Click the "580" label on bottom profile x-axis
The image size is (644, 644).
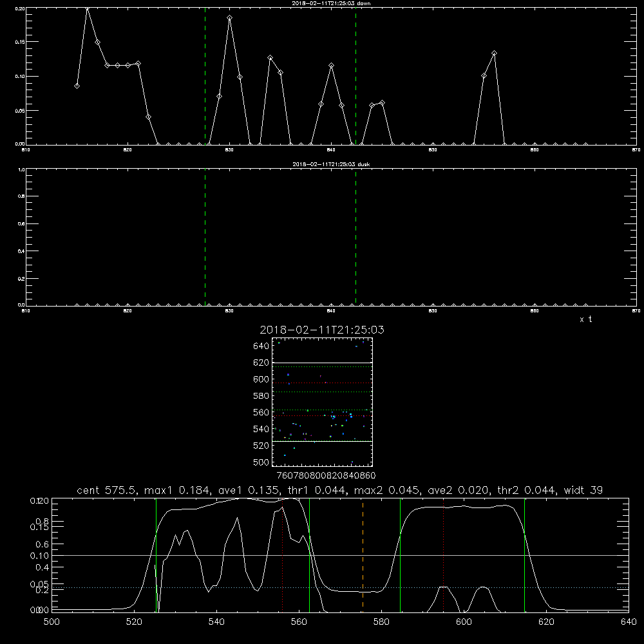pyautogui.click(x=381, y=622)
